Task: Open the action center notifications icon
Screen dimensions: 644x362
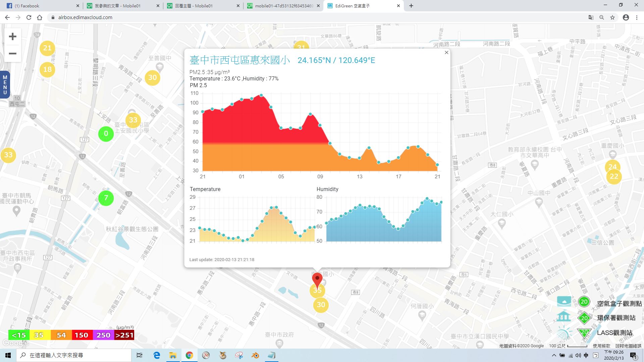Action: pos(633,355)
